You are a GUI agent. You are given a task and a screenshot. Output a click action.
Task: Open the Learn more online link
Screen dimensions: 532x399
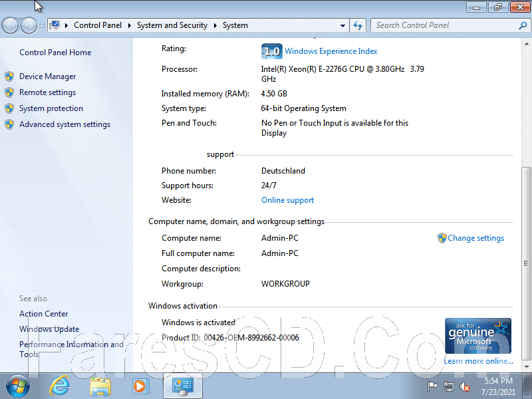click(478, 361)
